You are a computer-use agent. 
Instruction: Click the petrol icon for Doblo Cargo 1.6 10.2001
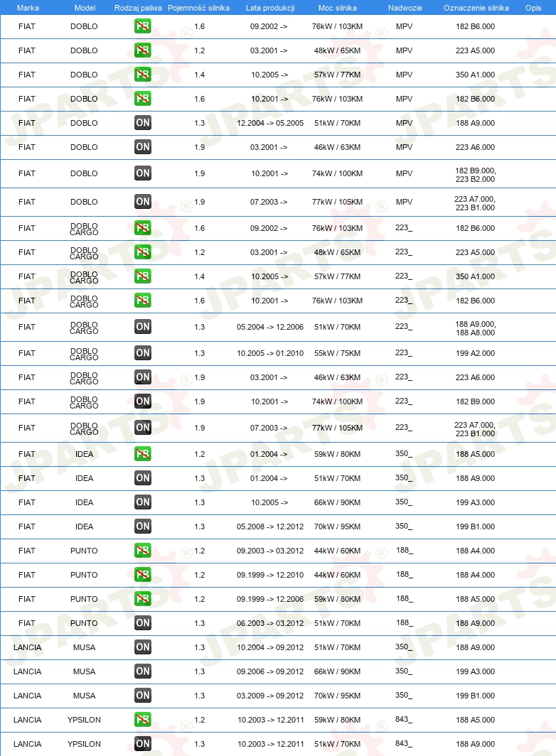142,300
